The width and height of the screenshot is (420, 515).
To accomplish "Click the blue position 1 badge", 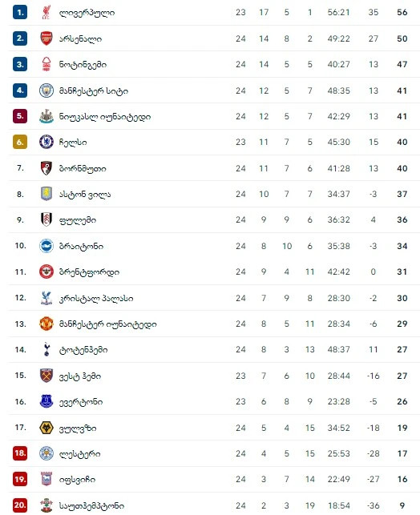I will [20, 13].
